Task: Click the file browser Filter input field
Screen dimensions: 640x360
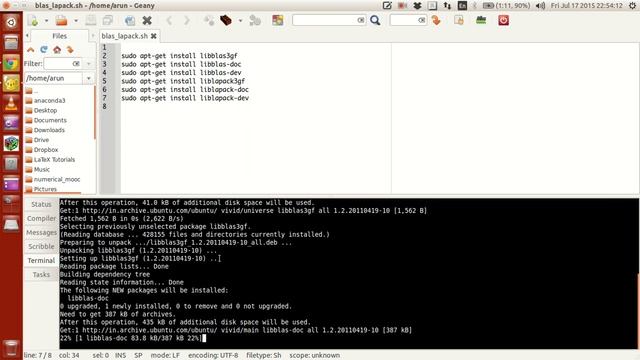Action: pos(58,64)
